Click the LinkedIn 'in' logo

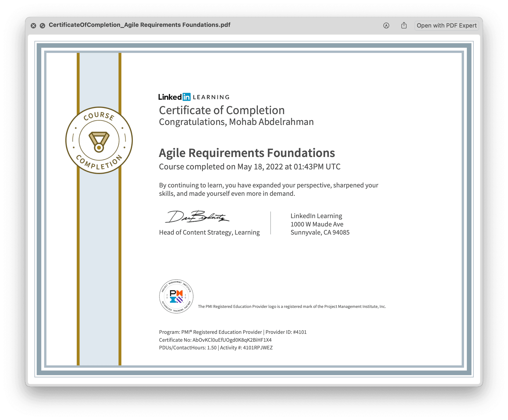coord(186,97)
